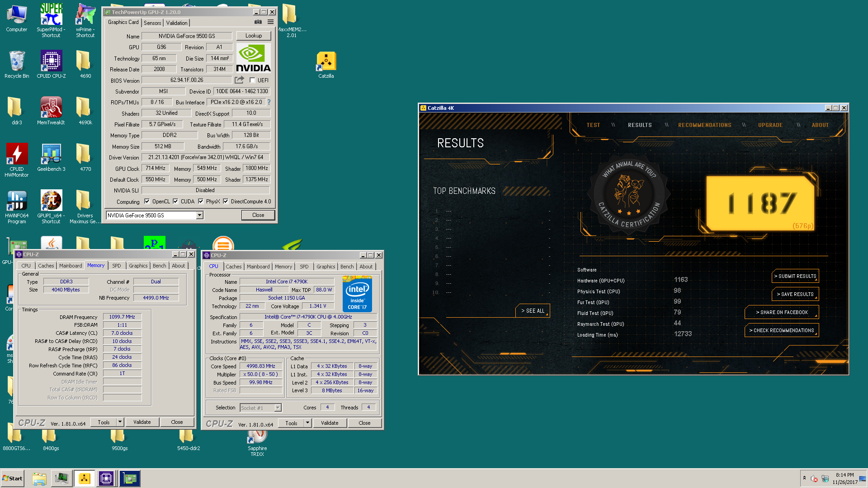868x488 pixels.
Task: Open Sapphire TRIXX shortcut
Action: [x=257, y=443]
